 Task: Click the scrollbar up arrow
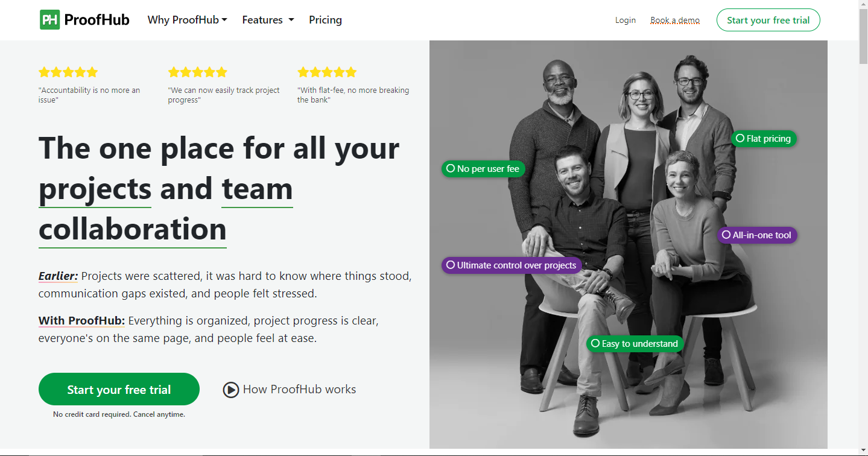click(x=863, y=4)
